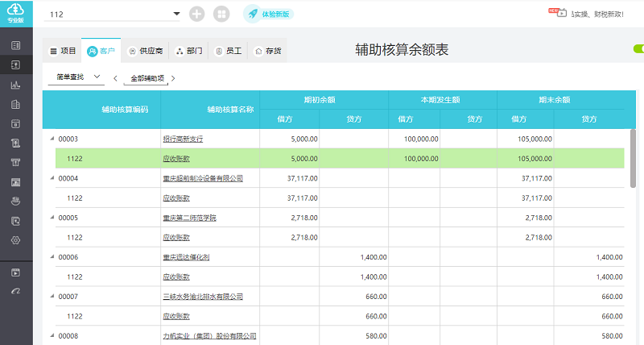Switch to the 供应商 tab
644x345 pixels.
(x=146, y=51)
